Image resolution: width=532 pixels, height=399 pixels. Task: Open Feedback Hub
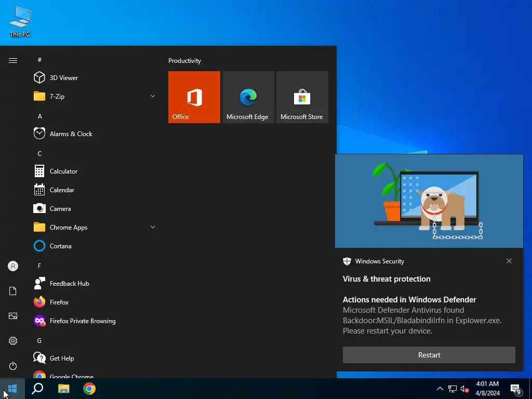(95, 283)
